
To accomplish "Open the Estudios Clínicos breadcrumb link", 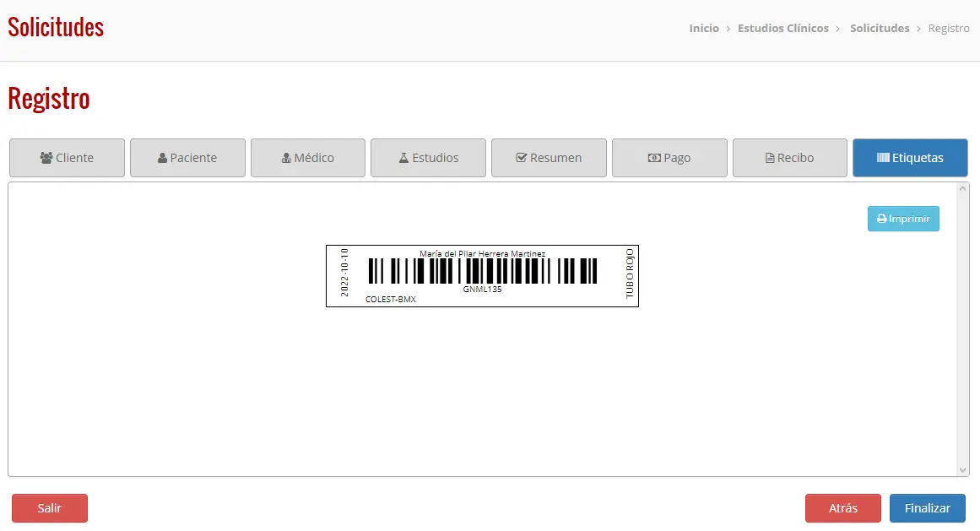I will coord(783,28).
